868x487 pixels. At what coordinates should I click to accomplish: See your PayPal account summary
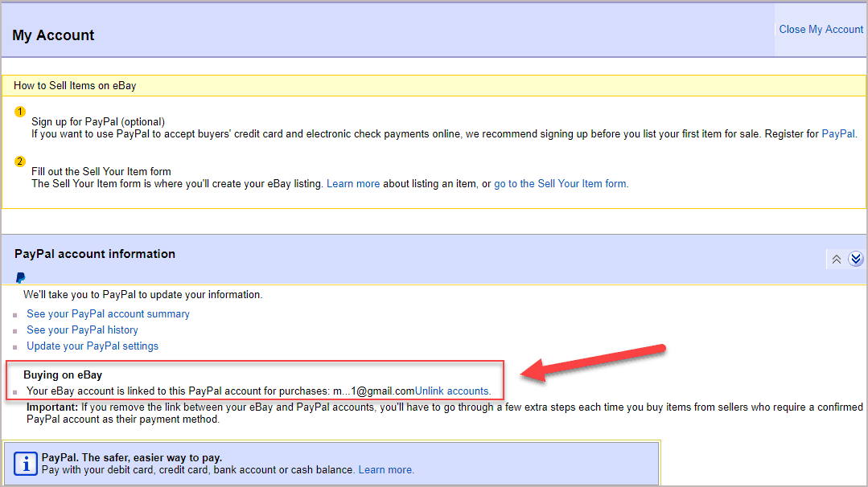108,314
